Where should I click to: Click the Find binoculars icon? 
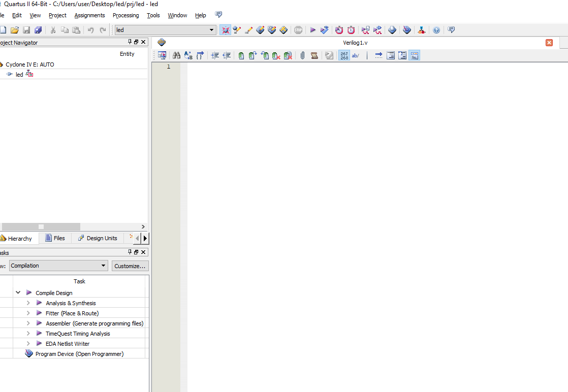point(176,55)
